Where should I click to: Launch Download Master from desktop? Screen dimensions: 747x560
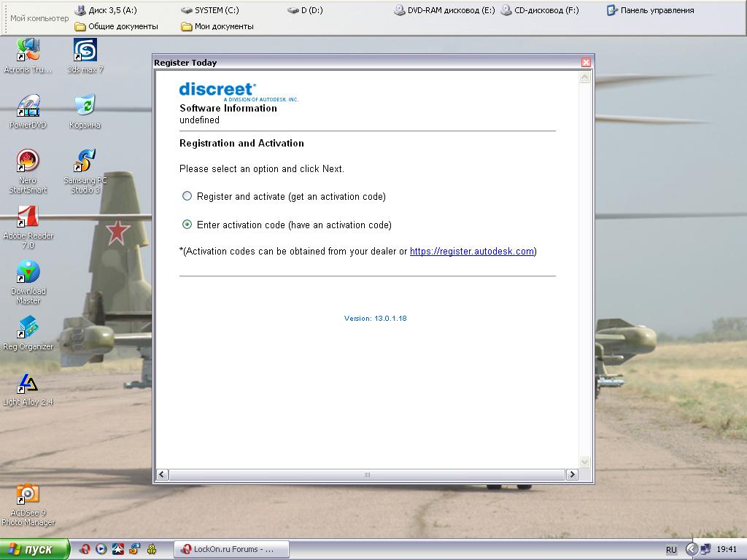click(x=28, y=282)
